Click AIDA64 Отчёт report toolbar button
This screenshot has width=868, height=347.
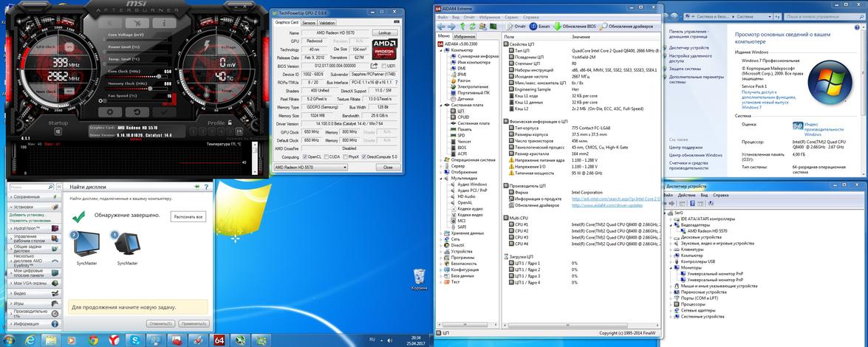point(516,26)
